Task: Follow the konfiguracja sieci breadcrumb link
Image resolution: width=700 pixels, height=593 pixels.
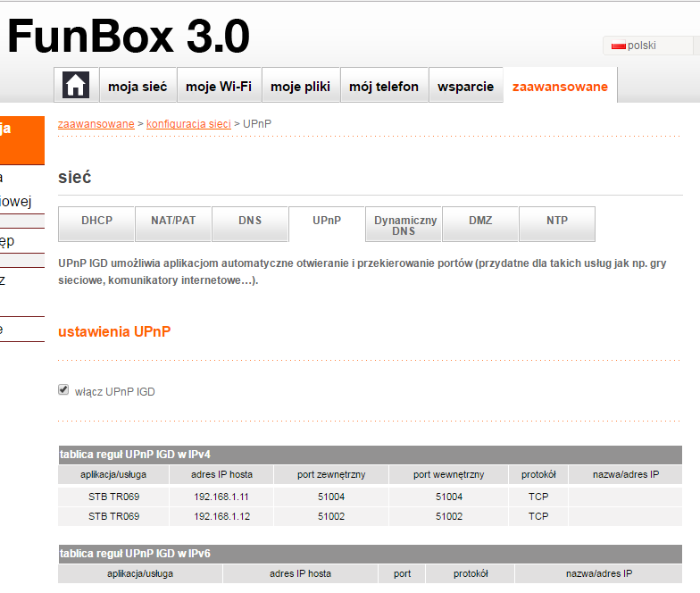Action: click(x=188, y=123)
